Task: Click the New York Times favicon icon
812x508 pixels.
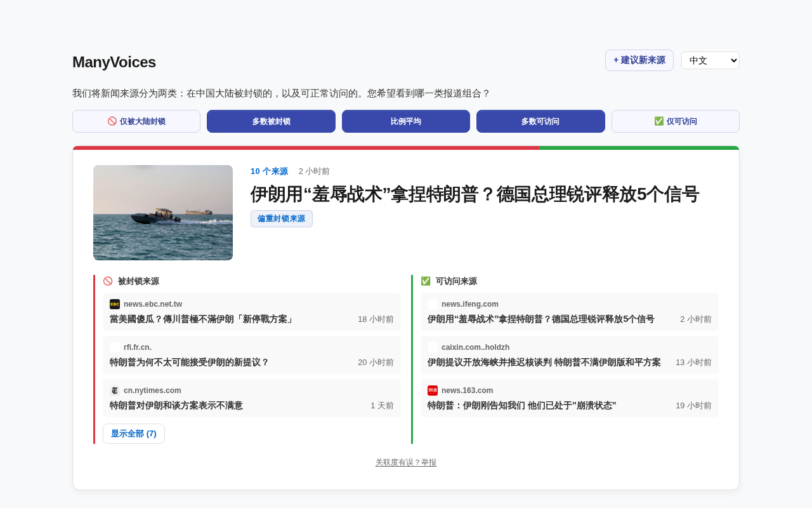Action: pyautogui.click(x=115, y=391)
